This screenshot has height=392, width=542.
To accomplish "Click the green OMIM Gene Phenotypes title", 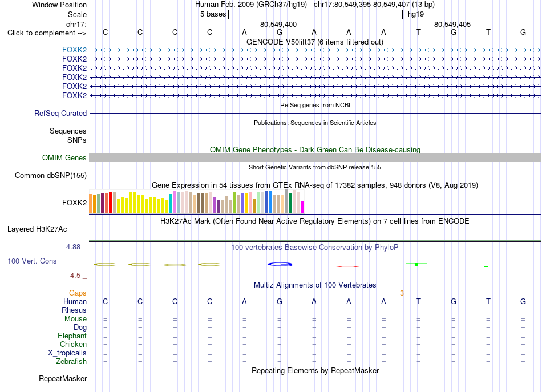I will coord(315,149).
